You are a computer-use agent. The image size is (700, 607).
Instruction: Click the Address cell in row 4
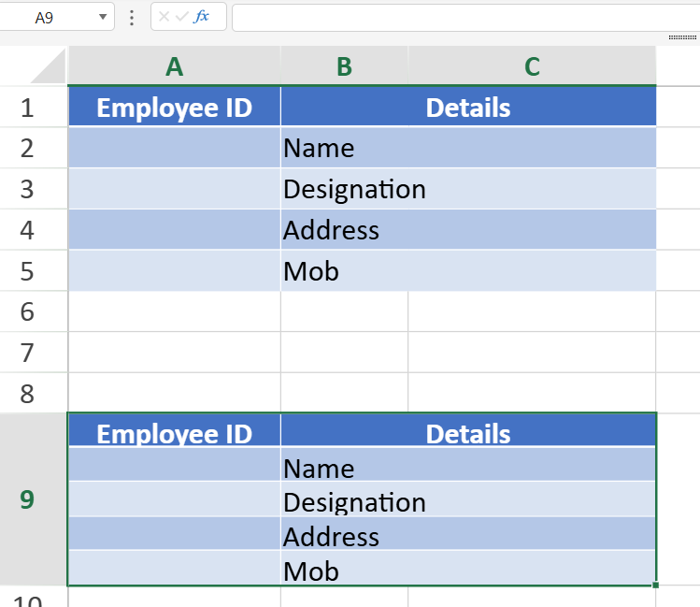tap(468, 230)
